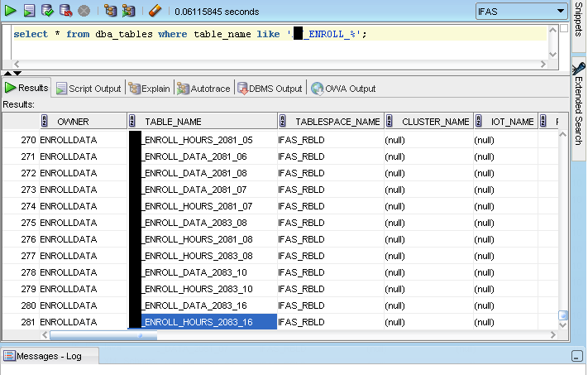Select _ENROLL_DATA_2083_08 table name cell
This screenshot has width=588, height=375.
click(203, 223)
